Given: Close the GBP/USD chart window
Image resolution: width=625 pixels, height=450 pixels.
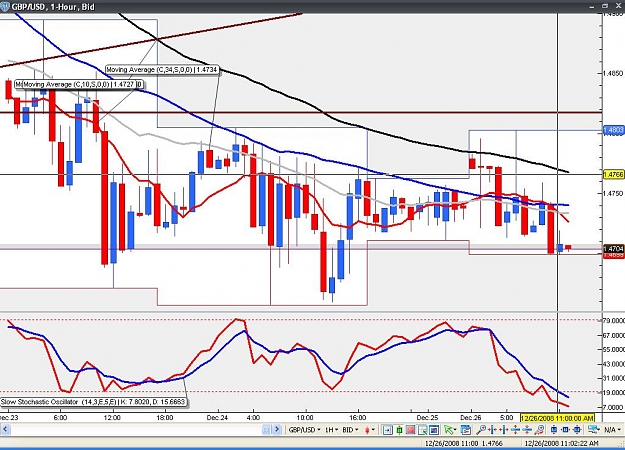Looking at the screenshot, I should (x=618, y=6).
